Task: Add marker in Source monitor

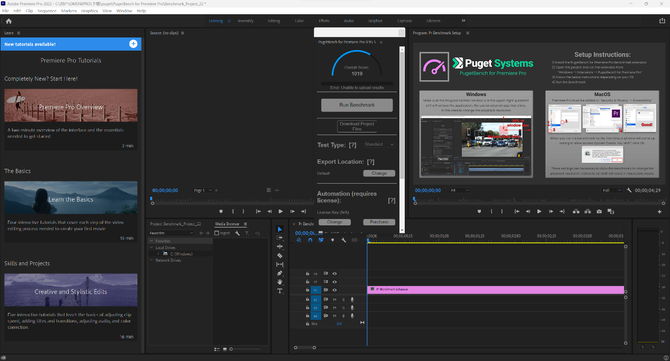Action: (x=221, y=211)
